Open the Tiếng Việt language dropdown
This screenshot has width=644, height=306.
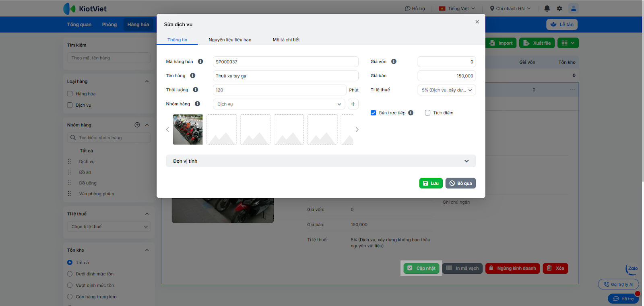coord(457,8)
